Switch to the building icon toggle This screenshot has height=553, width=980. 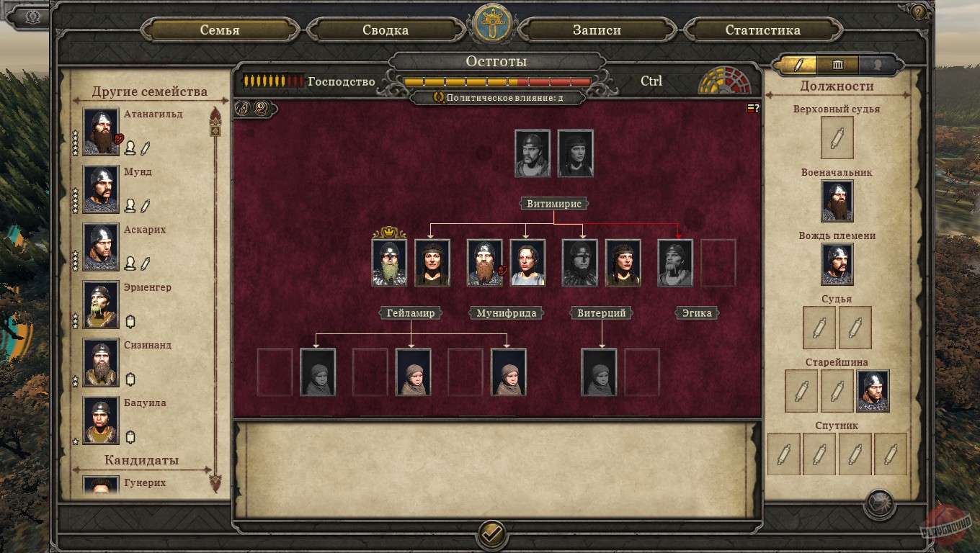[x=837, y=65]
